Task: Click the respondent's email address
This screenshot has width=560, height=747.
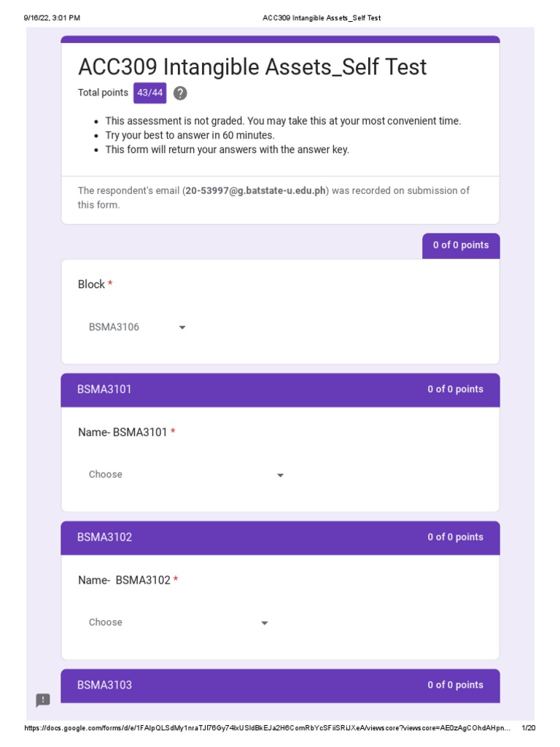Action: pyautogui.click(x=255, y=191)
